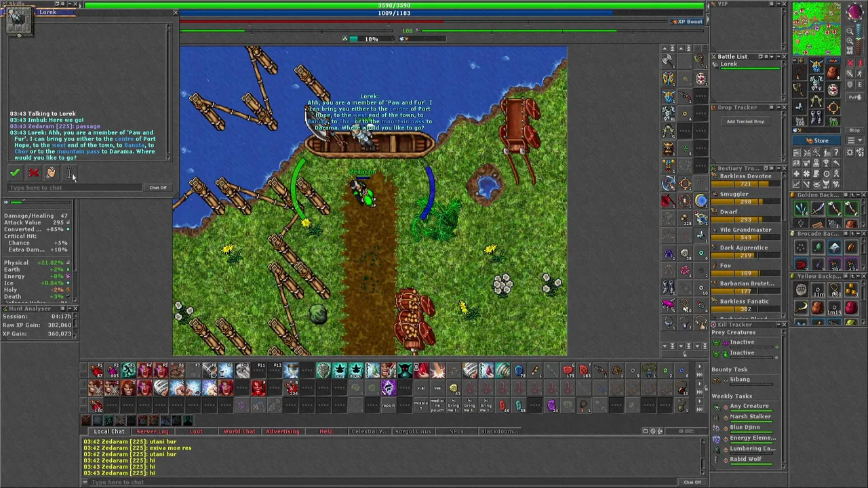Toggle Chat Off in bottom chat console

[x=692, y=482]
